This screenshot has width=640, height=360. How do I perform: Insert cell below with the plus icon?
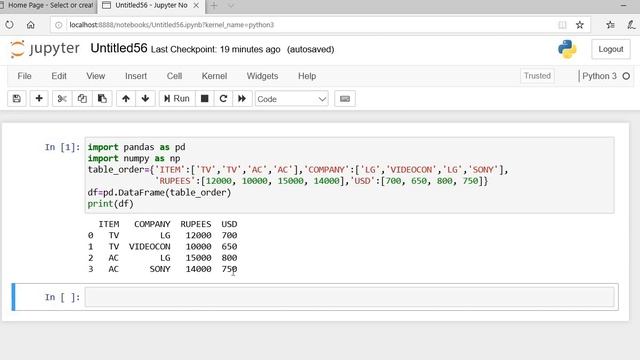[x=39, y=99]
